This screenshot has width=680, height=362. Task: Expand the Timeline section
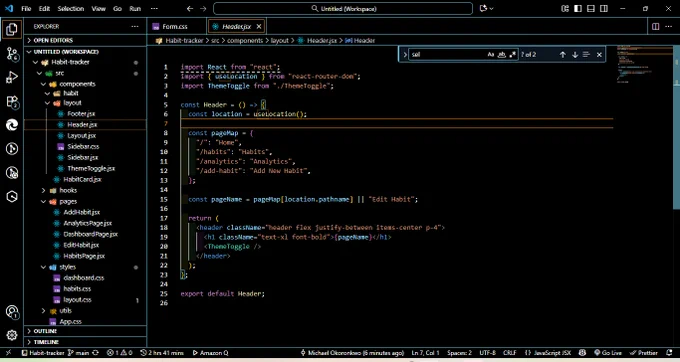click(86, 342)
